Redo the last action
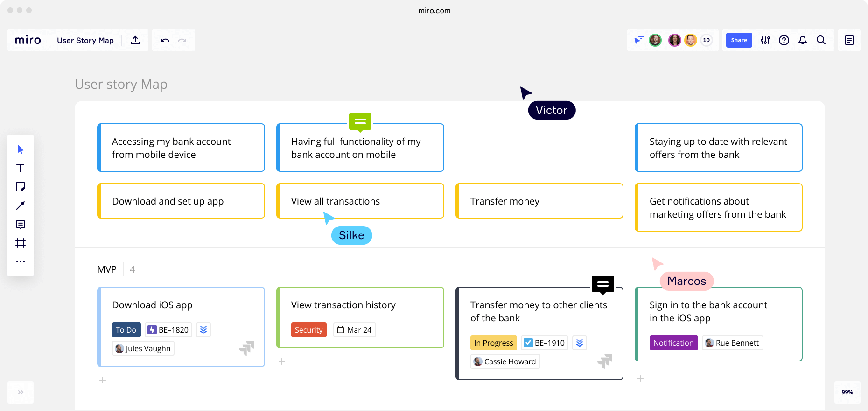868x411 pixels. tap(182, 40)
